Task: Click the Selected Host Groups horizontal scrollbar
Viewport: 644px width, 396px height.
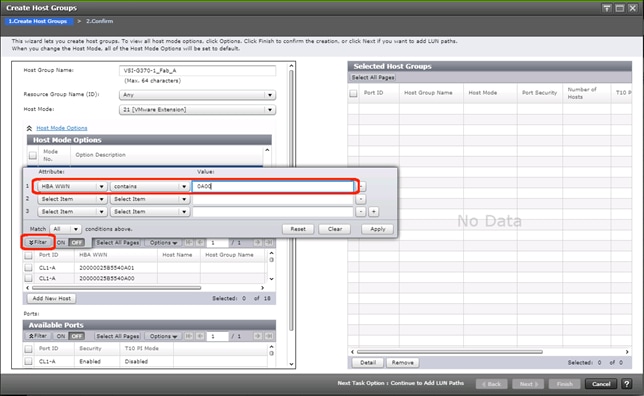Action: (449, 352)
